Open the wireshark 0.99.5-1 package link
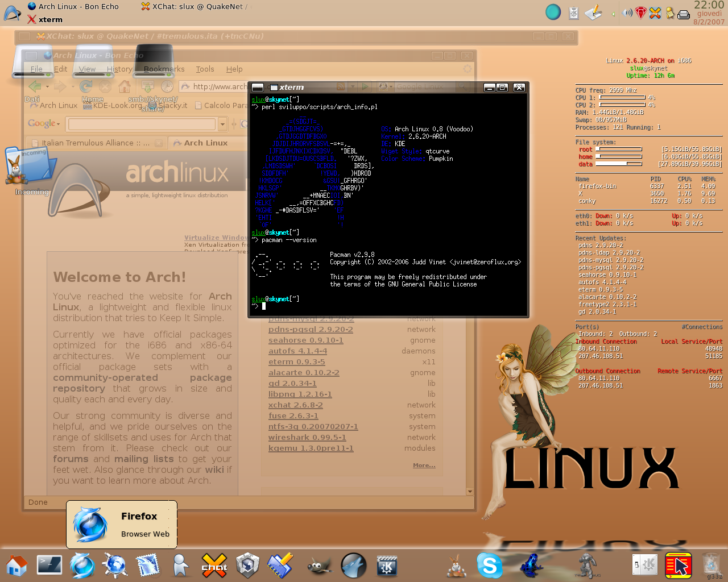The image size is (728, 582). coord(307,437)
